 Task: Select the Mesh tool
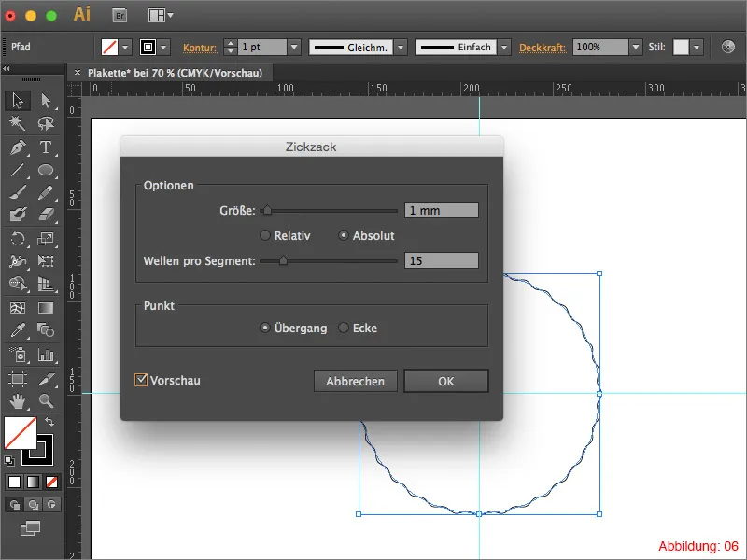(18, 308)
